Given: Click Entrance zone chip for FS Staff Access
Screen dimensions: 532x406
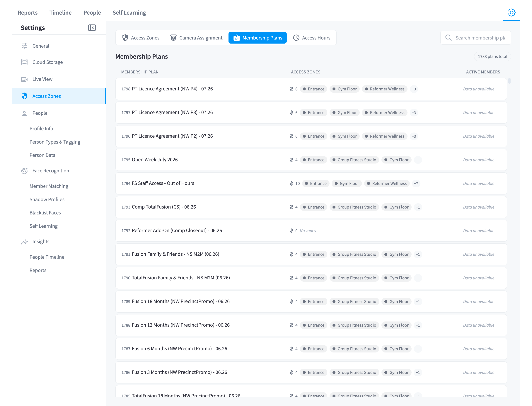Looking at the screenshot, I should coord(316,183).
